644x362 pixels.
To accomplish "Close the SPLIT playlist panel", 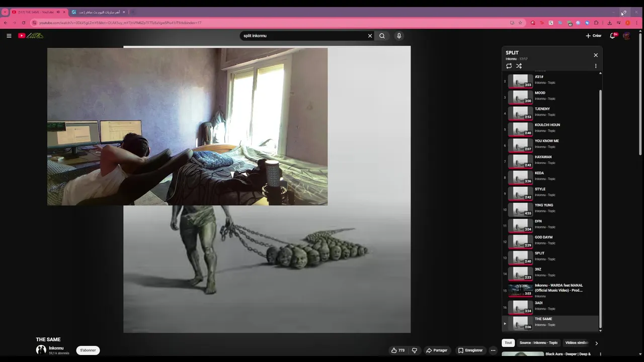I will (x=596, y=55).
